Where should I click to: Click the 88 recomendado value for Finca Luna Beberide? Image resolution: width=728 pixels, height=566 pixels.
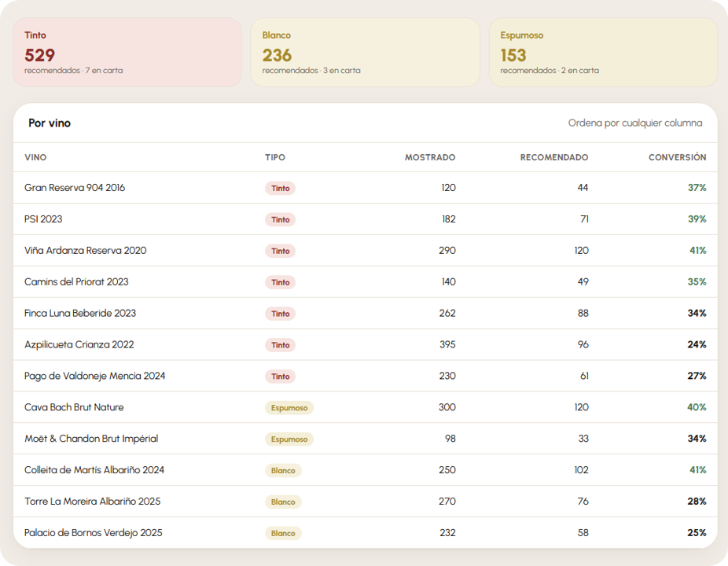[583, 314]
